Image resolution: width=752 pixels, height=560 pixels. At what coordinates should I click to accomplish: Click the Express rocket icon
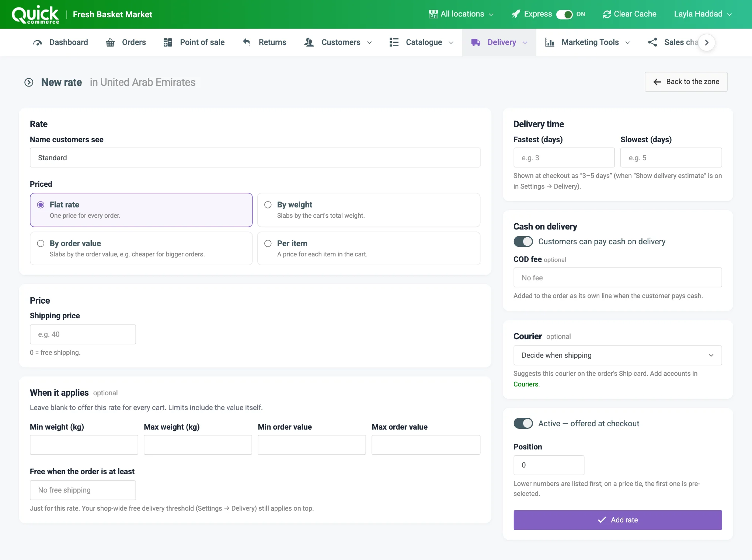pyautogui.click(x=516, y=14)
